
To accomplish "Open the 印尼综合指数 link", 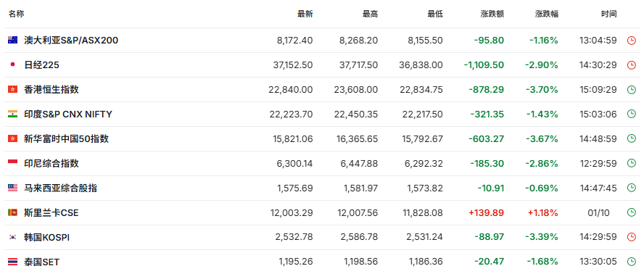I will [x=51, y=164].
